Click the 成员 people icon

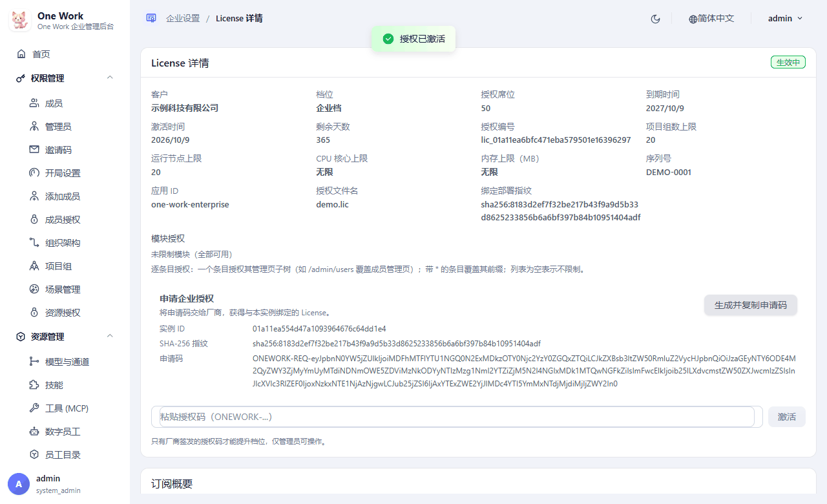point(34,103)
